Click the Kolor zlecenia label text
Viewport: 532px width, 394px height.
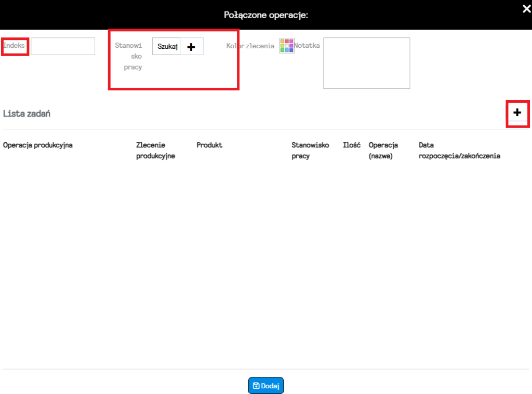pyautogui.click(x=250, y=46)
